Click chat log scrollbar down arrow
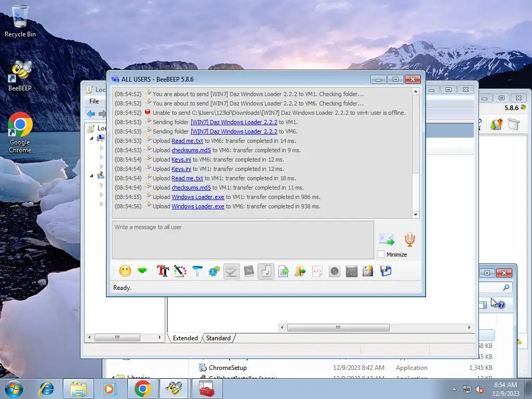Image resolution: width=532 pixels, height=399 pixels. pos(416,215)
